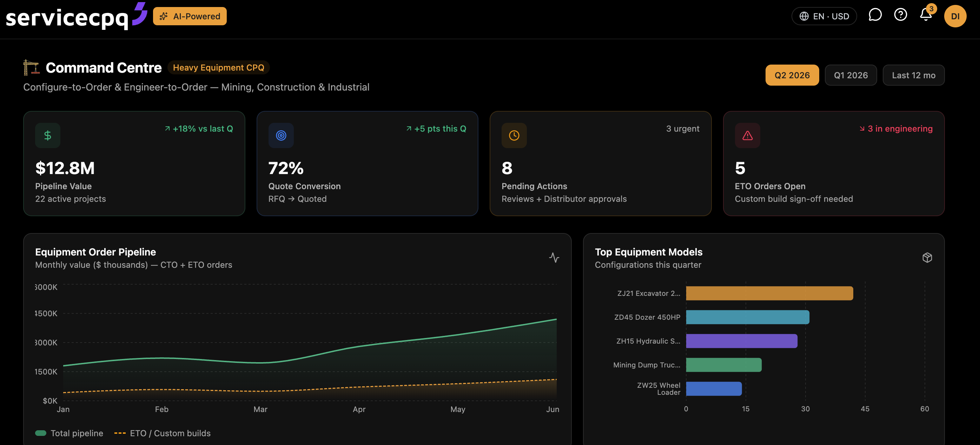Click the 'Equipment Order Pipeline' heading

[x=95, y=252]
